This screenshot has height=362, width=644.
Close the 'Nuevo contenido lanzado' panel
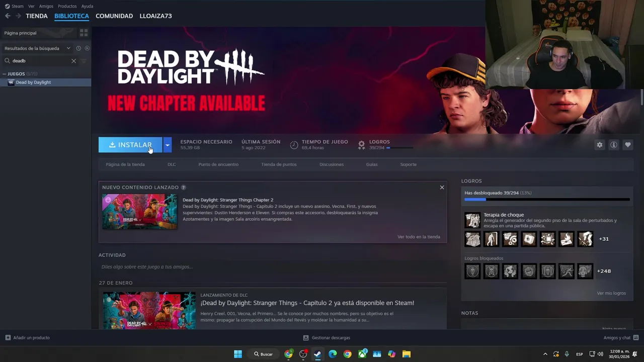pos(442,188)
